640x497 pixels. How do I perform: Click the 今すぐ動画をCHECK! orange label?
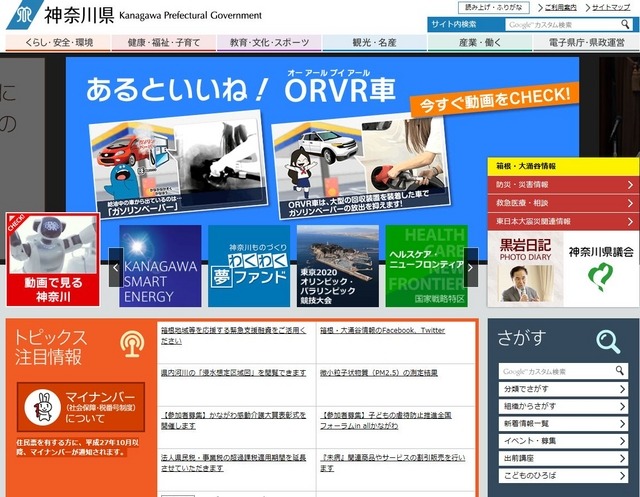(x=494, y=98)
